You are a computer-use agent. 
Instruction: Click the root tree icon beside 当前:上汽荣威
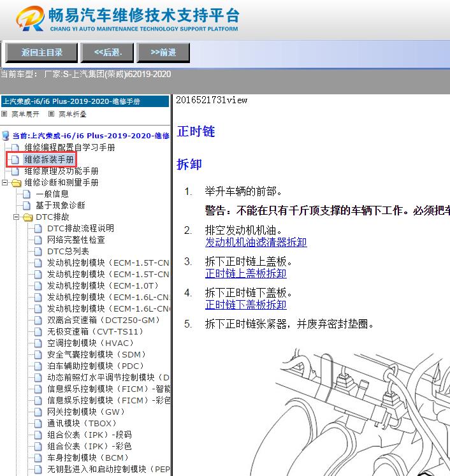6,136
